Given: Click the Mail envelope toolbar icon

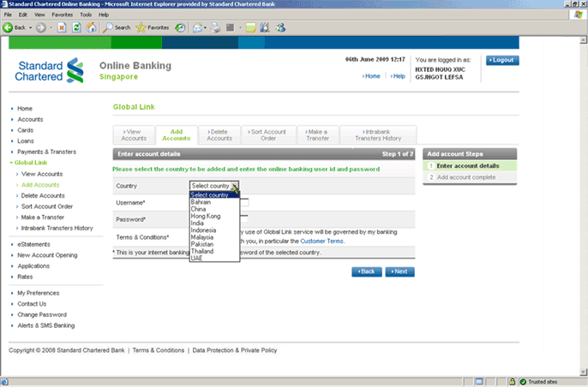Looking at the screenshot, I should pyautogui.click(x=197, y=27).
